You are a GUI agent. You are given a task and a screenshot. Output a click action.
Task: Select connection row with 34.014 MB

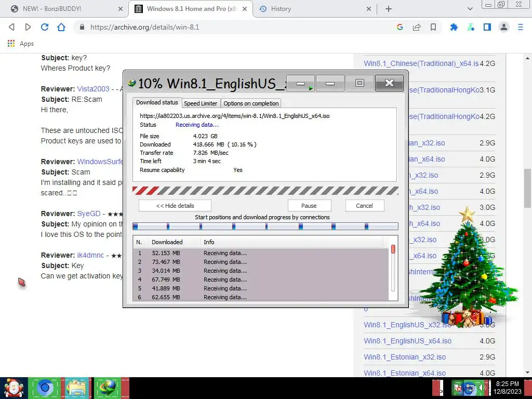(261, 271)
